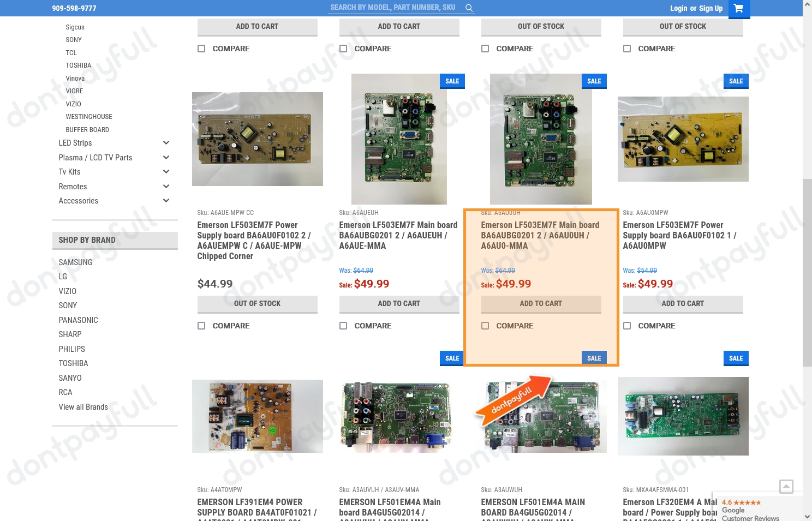812x521 pixels.
Task: Open the LED Strips category
Action: (75, 143)
